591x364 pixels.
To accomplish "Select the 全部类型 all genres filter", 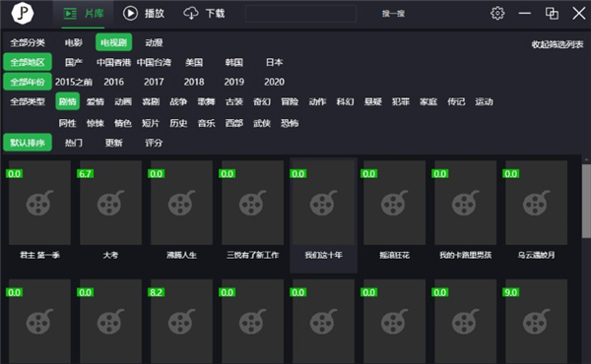I will [28, 101].
